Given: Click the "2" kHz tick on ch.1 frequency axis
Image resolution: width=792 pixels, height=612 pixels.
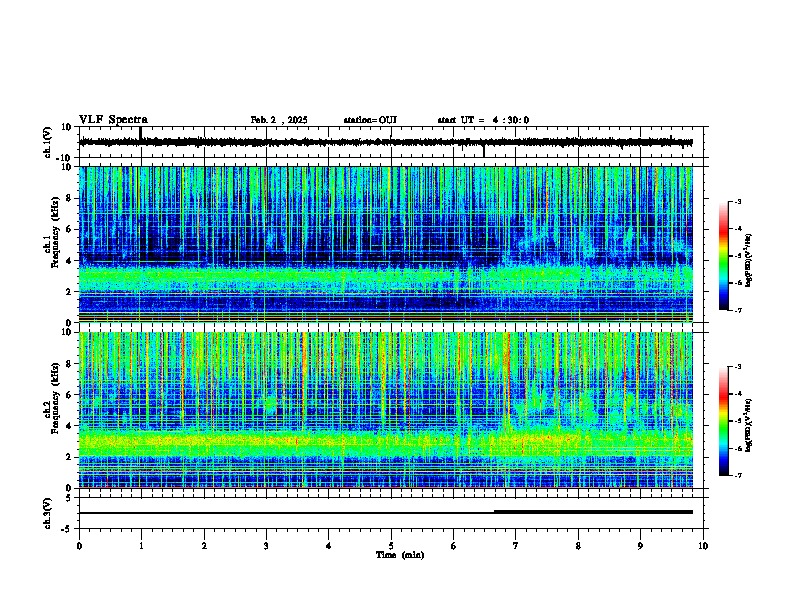Looking at the screenshot, I should tap(71, 291).
